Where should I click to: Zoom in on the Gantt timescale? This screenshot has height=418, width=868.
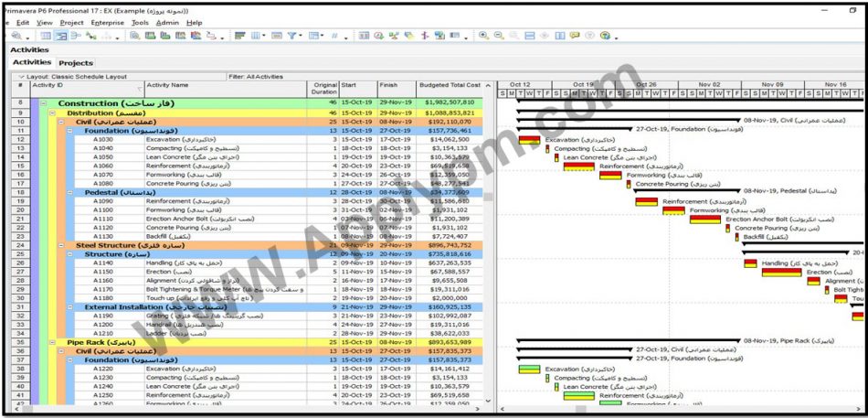click(484, 36)
